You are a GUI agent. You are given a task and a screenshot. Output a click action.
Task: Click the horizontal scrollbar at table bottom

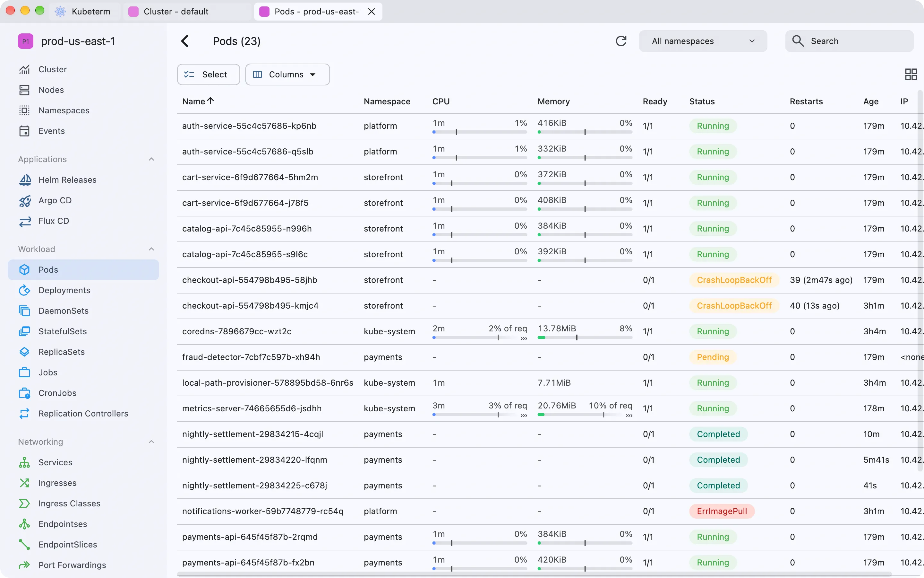pos(534,574)
